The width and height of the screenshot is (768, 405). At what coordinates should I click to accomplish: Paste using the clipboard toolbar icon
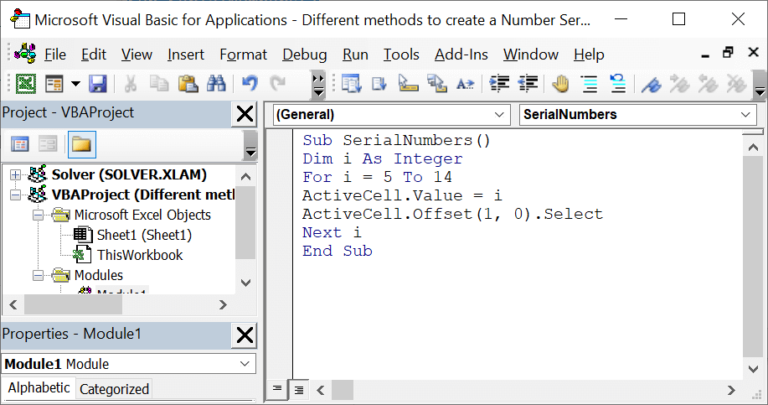(x=186, y=84)
